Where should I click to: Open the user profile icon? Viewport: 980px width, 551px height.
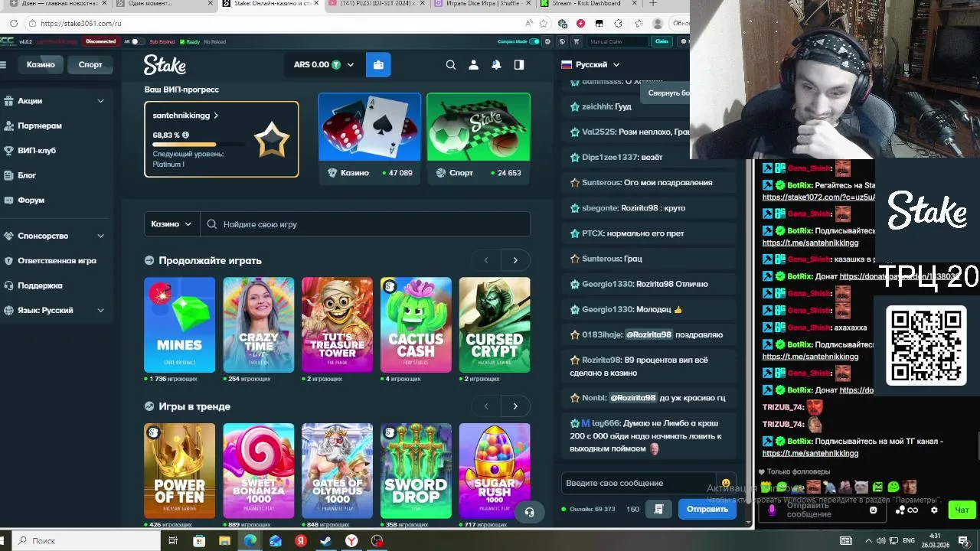(x=473, y=65)
